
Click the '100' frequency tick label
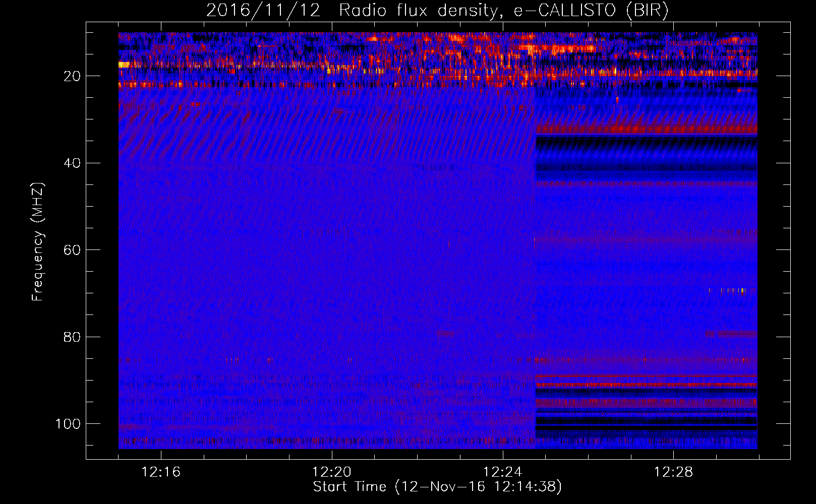69,424
